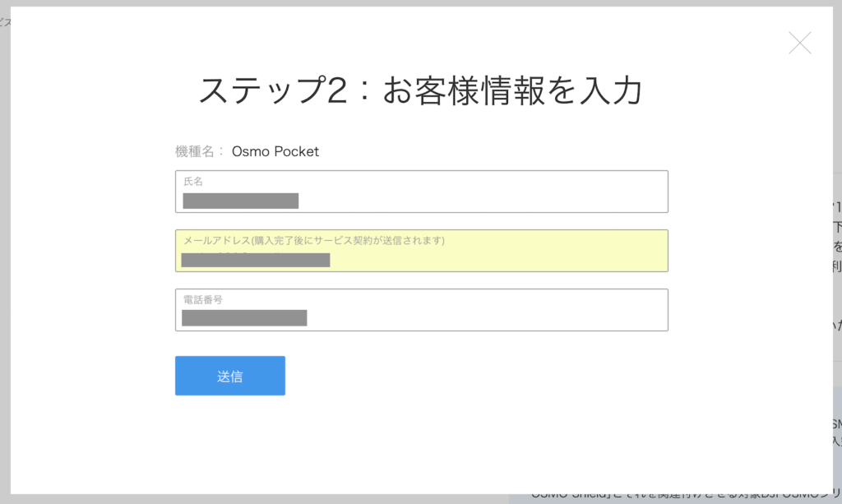Click the 機種名 label
The height and width of the screenshot is (504, 842).
coord(199,152)
